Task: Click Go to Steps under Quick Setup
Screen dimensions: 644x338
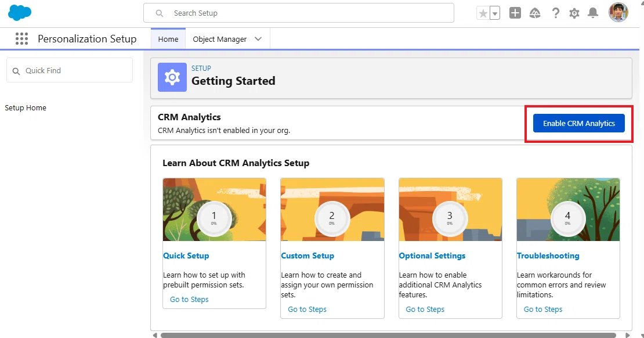Action: (189, 299)
